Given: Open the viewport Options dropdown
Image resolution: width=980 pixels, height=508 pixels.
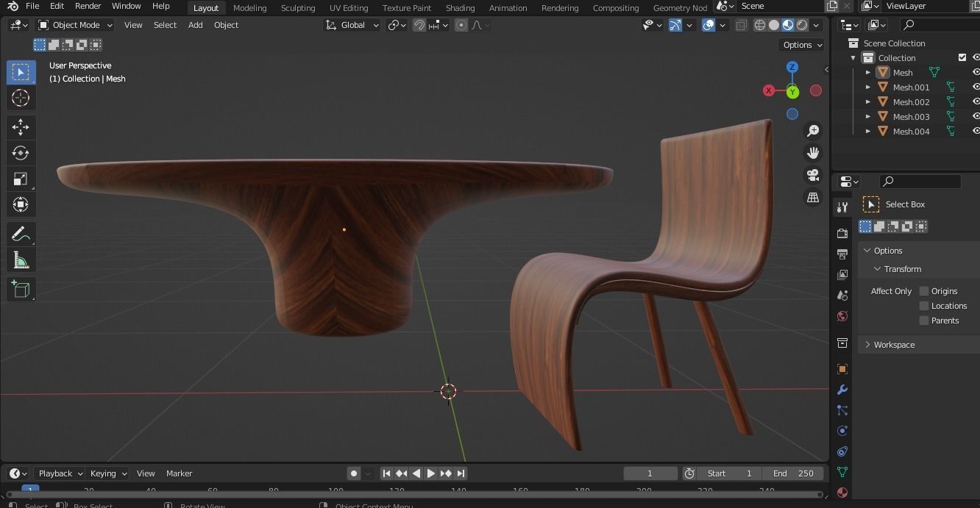Looking at the screenshot, I should 802,45.
